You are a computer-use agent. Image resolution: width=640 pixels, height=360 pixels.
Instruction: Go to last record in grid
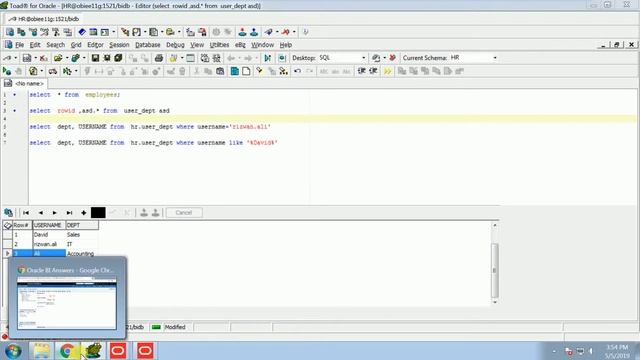pos(69,213)
